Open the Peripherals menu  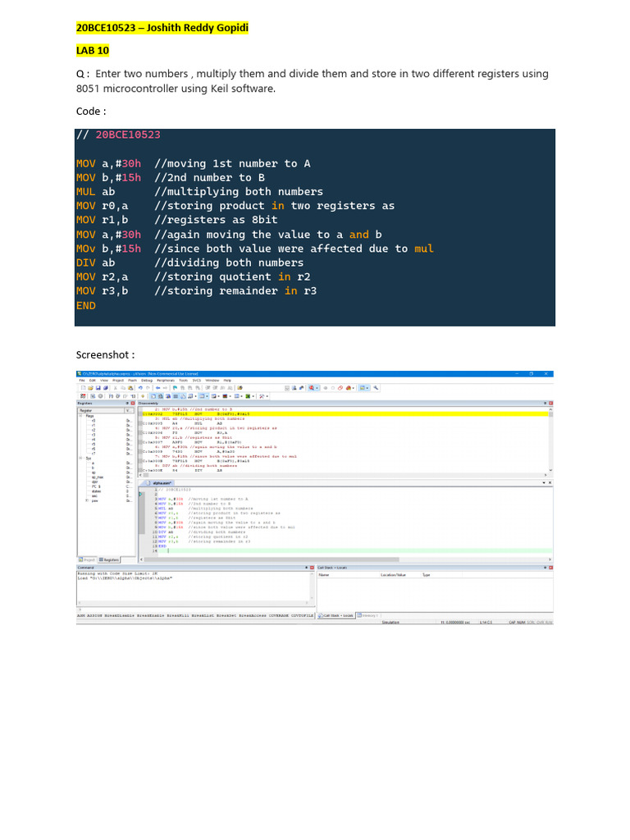167,381
